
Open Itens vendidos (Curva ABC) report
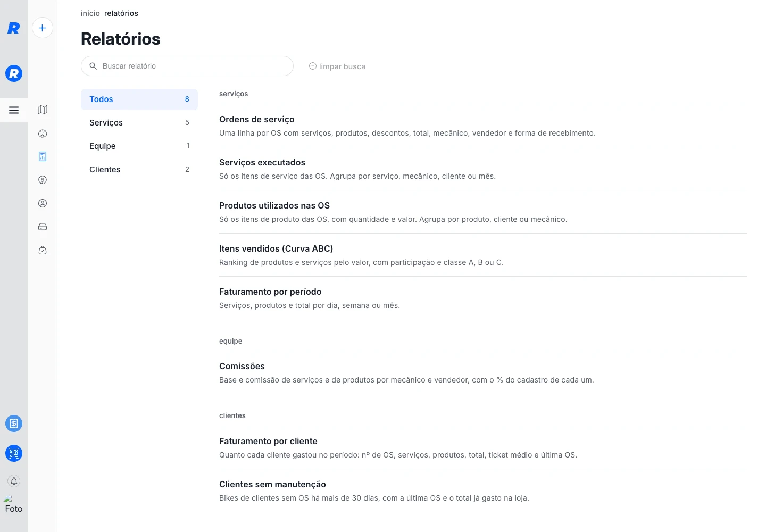point(483,255)
